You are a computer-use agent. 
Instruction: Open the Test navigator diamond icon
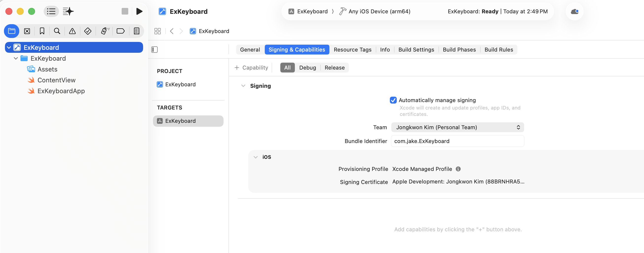pyautogui.click(x=88, y=31)
